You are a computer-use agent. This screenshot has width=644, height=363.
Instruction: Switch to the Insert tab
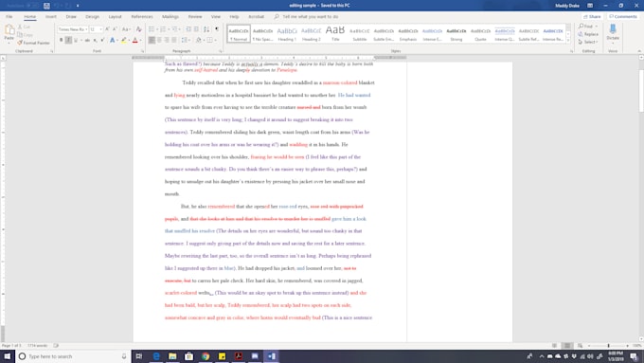(x=51, y=16)
